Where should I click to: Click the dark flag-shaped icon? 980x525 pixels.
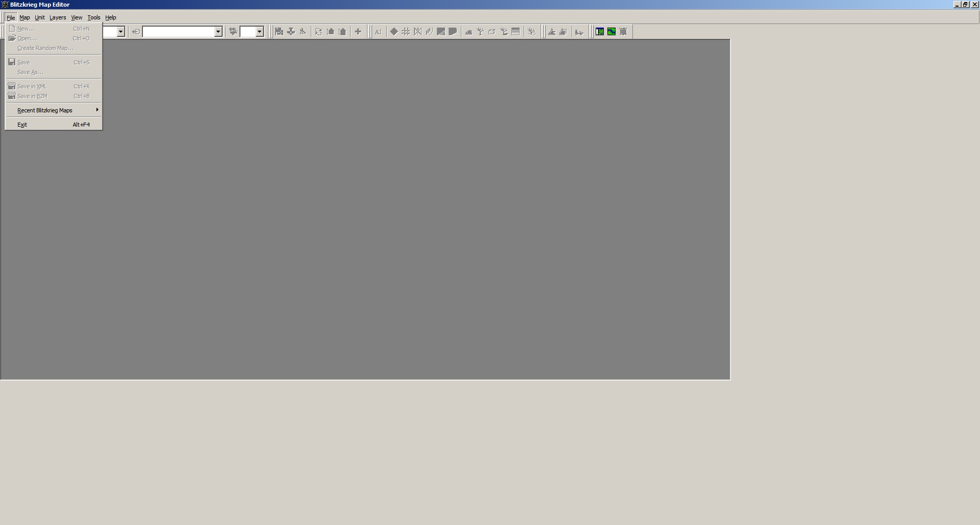pos(453,32)
